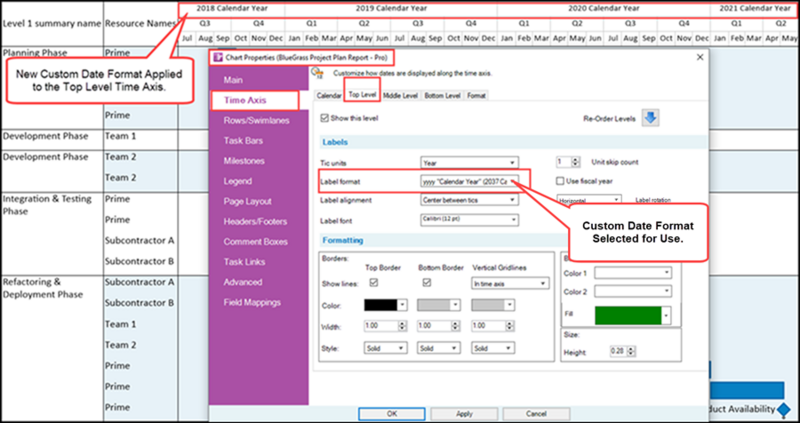Toggle Top Border show lines checkbox
Viewport: 800px width, 423px height.
click(374, 283)
